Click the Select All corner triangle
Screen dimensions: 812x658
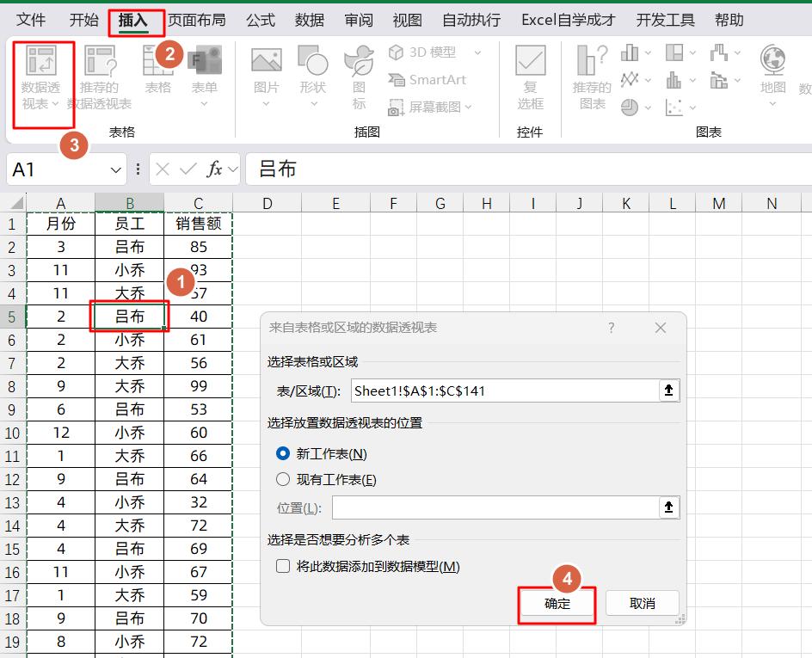(16, 202)
